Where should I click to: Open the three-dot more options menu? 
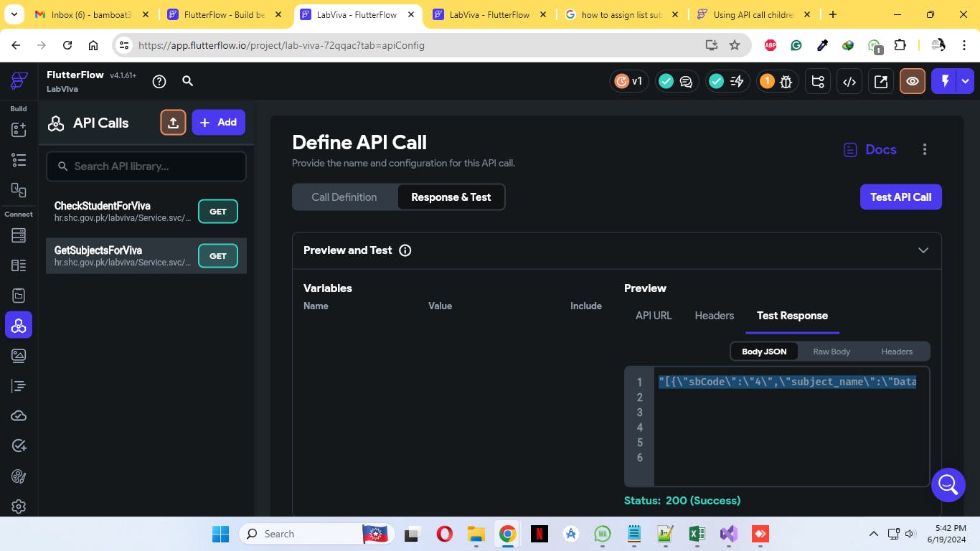[x=925, y=149]
